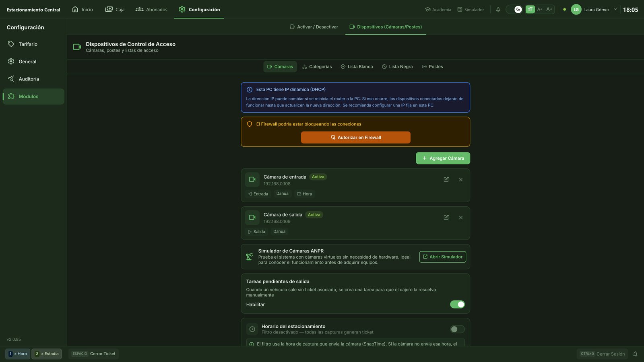Viewport: 644px width, 362px height.
Task: Edit the Cámara de entrada
Action: tap(446, 179)
